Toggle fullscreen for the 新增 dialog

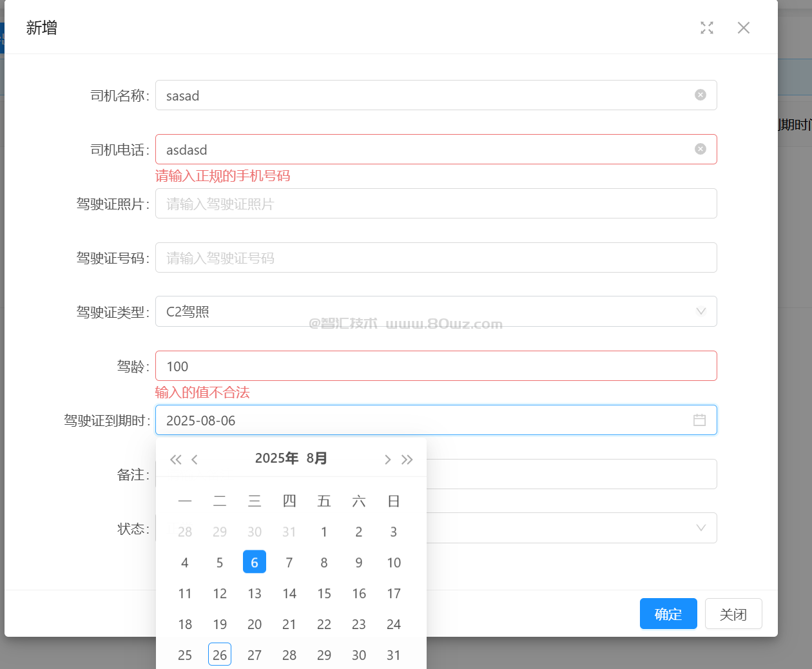tap(707, 28)
